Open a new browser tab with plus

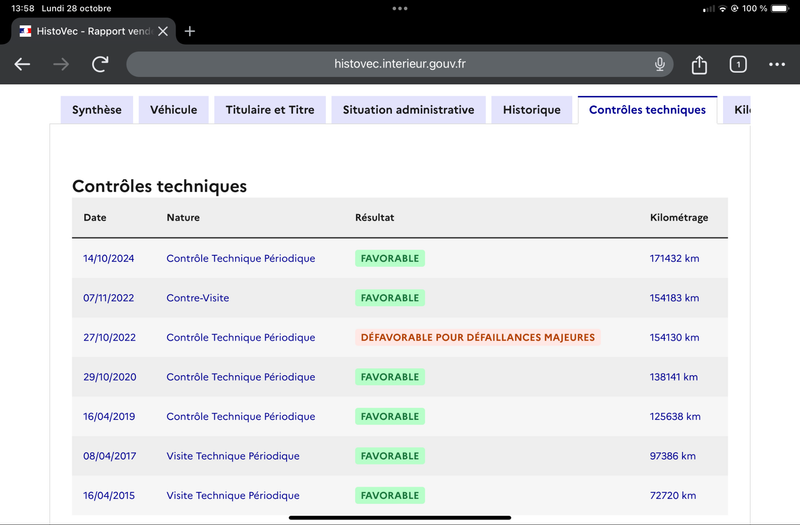190,31
